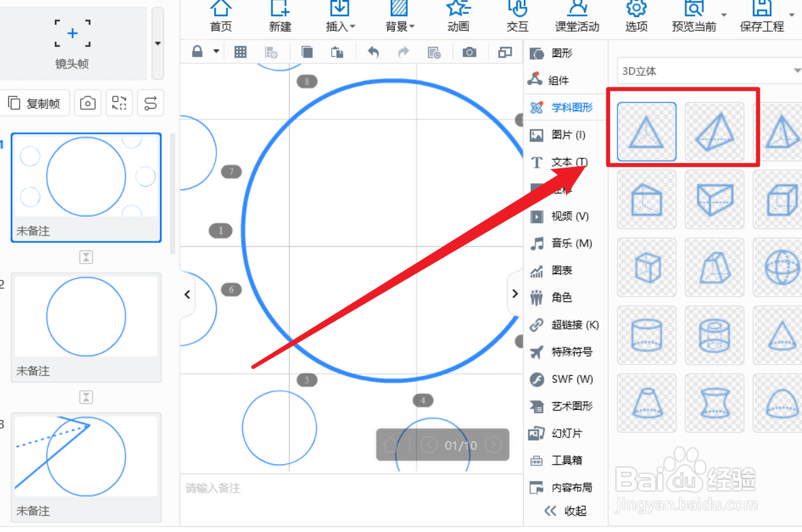Screen dimensions: 802x532
Task: Click path marker 6 on canvas
Action: pos(231,290)
